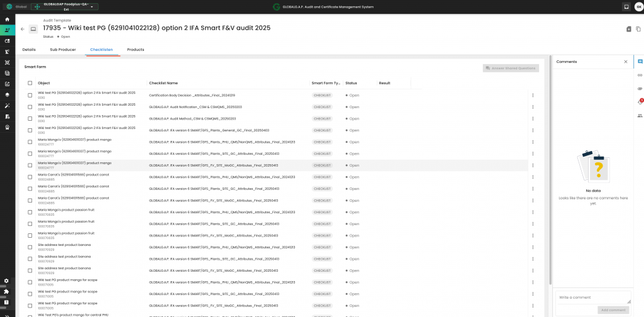Check the Certification Body Decision row checkbox
The image size is (644, 317).
(30, 95)
